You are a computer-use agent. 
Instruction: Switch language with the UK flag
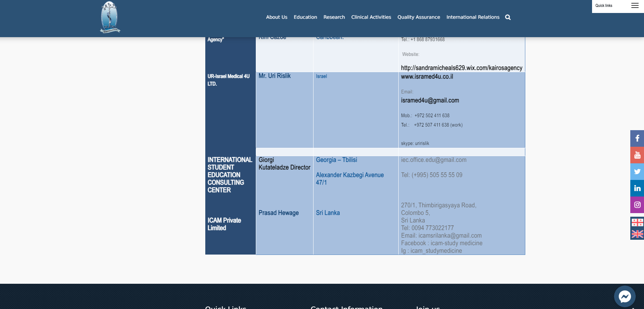pyautogui.click(x=637, y=234)
